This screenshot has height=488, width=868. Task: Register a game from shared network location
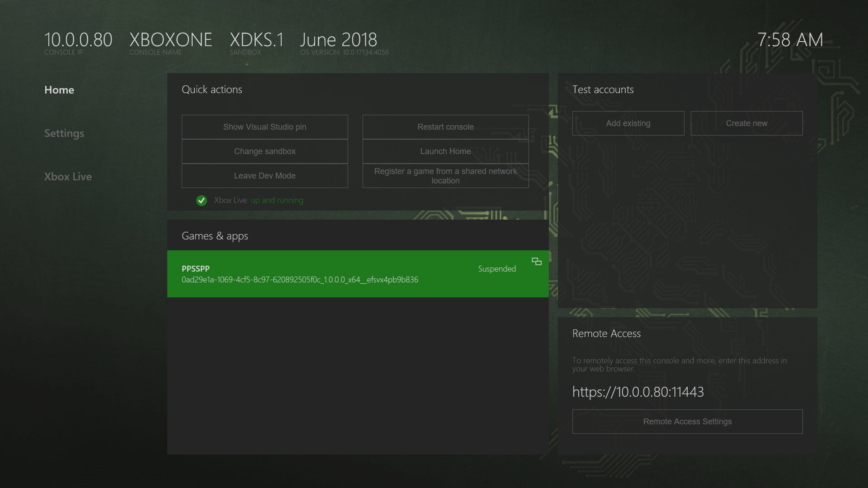tap(445, 176)
